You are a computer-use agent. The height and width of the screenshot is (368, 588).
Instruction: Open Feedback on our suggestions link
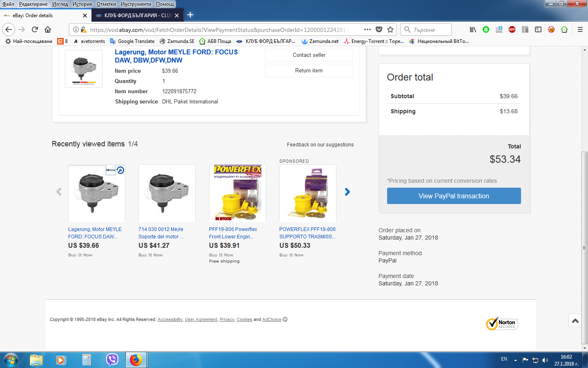320,145
